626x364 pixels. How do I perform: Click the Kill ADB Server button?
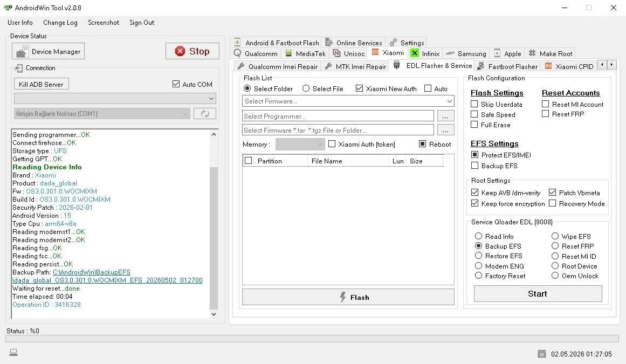(41, 84)
